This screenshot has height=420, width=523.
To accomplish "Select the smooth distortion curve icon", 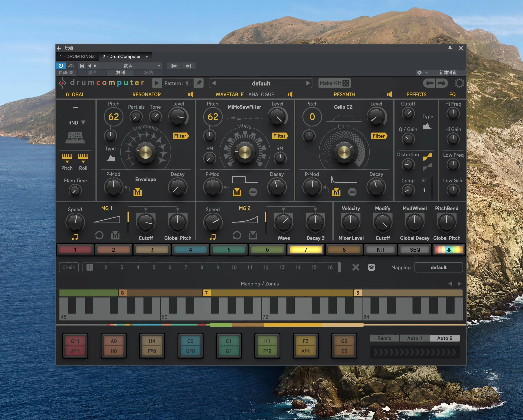I will (427, 157).
